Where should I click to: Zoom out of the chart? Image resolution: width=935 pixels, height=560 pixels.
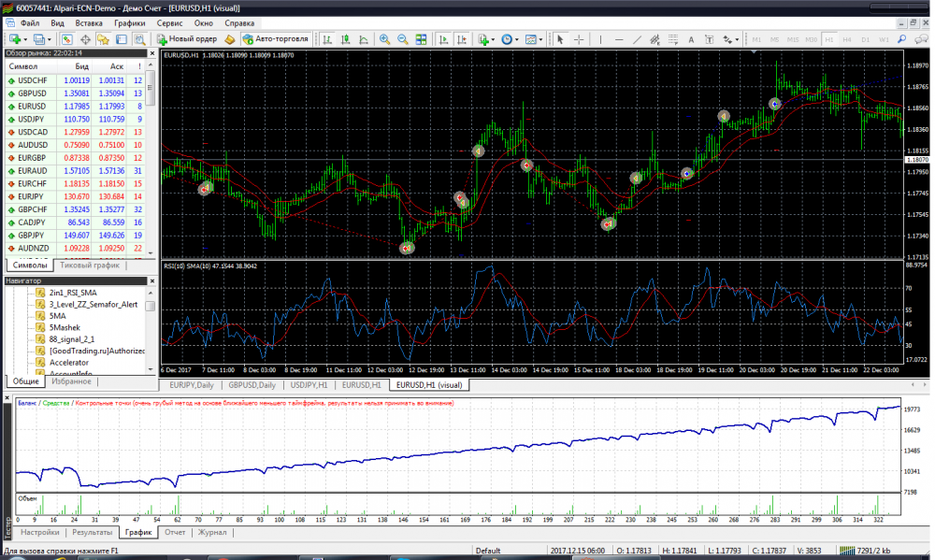(x=403, y=39)
